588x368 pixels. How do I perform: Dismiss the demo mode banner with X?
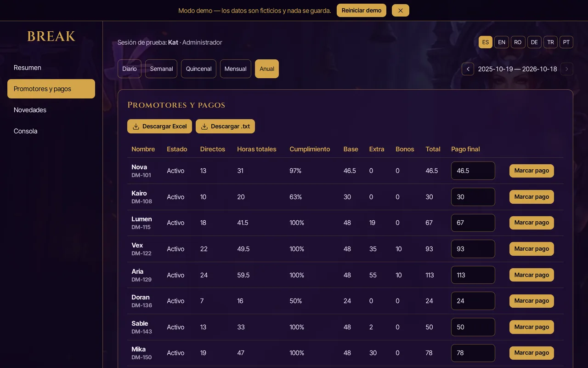(x=401, y=11)
